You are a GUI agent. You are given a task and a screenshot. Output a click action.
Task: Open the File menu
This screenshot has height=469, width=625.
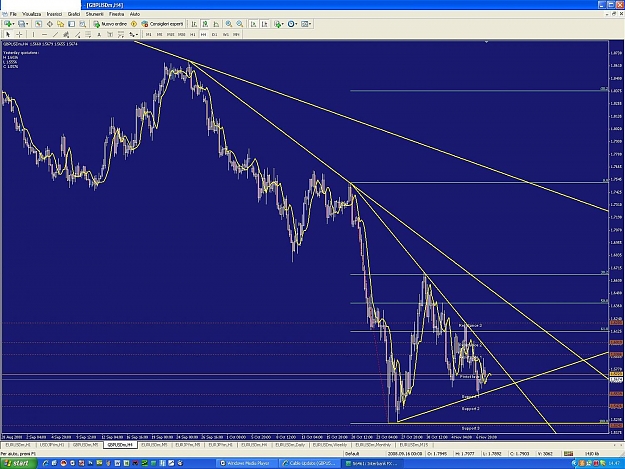tap(12, 14)
